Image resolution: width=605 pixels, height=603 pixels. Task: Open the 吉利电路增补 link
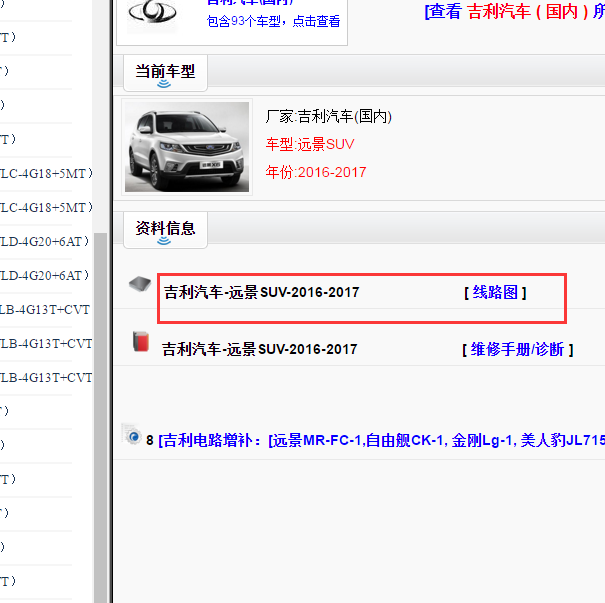coord(381,440)
